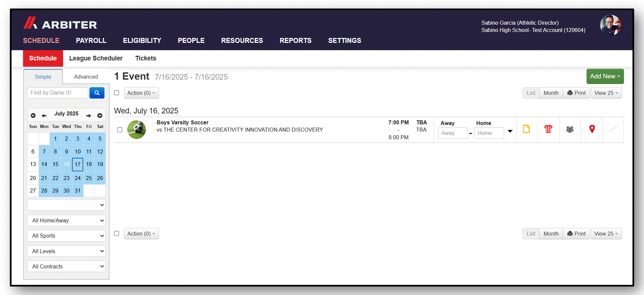Select the red Schedule sub-tab

tap(43, 58)
